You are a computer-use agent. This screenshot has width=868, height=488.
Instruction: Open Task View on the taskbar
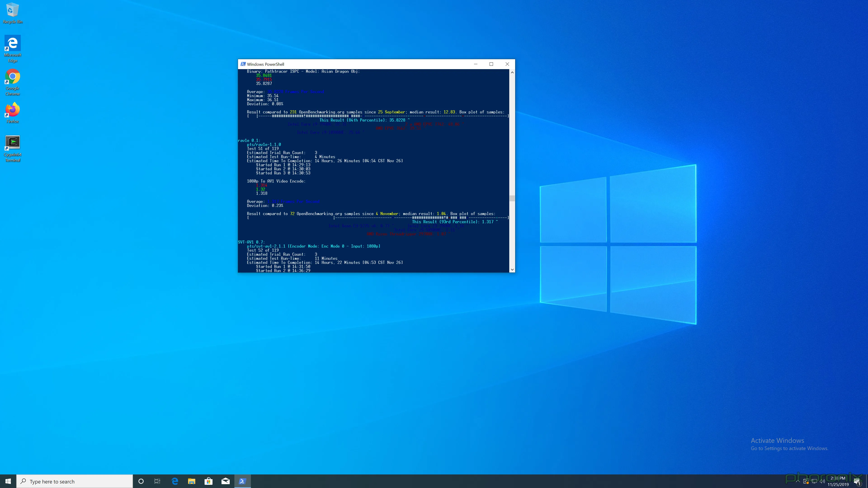tap(157, 481)
